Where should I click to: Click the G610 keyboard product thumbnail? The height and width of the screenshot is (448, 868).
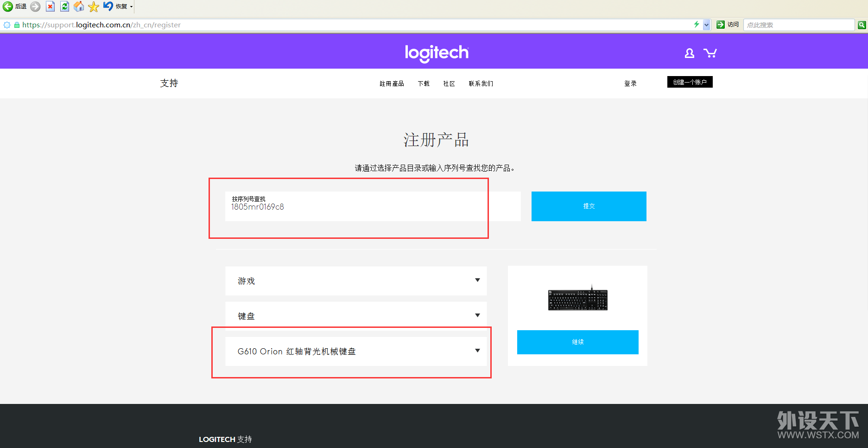pyautogui.click(x=578, y=298)
